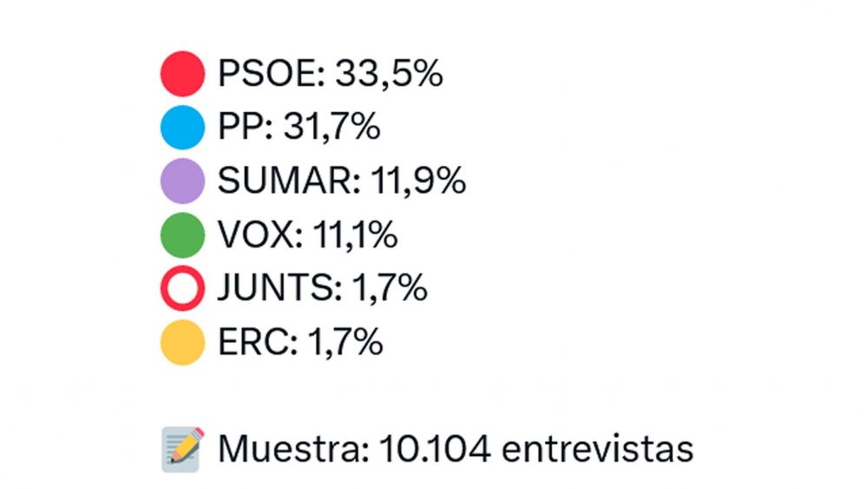Screen dimensions: 868x489
Task: Select the SUMAR: 11,9% text
Action: (341, 181)
